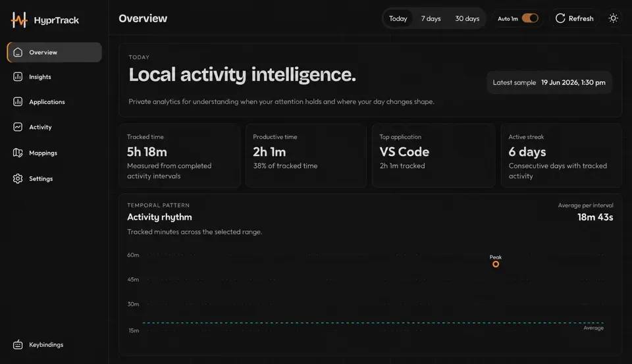This screenshot has width=632, height=364.
Task: Click the Auto 1m label
Action: pyautogui.click(x=508, y=18)
